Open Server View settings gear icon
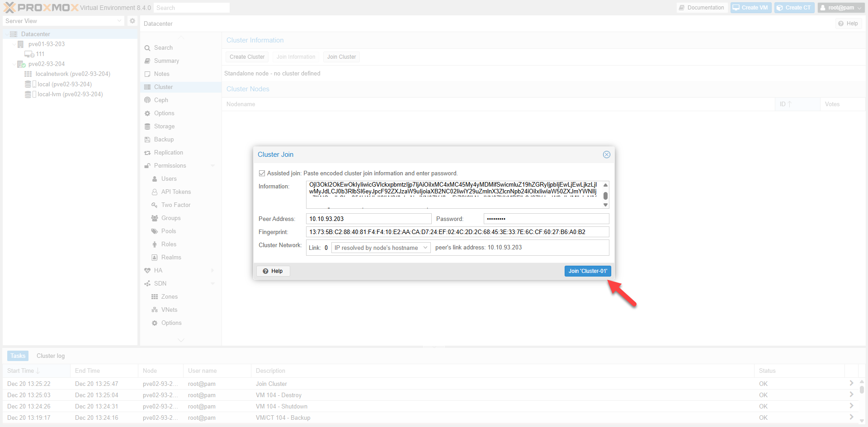This screenshot has width=868, height=427. (x=132, y=21)
